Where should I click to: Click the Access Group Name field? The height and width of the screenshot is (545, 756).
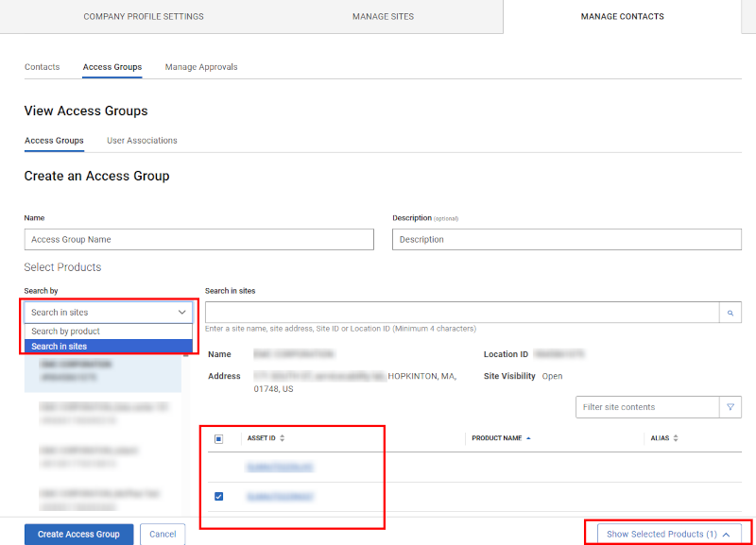click(x=198, y=240)
